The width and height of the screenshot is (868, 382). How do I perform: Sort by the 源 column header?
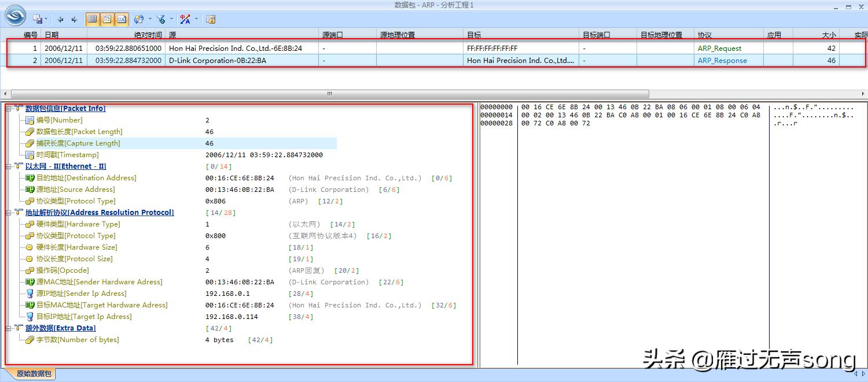click(x=241, y=35)
